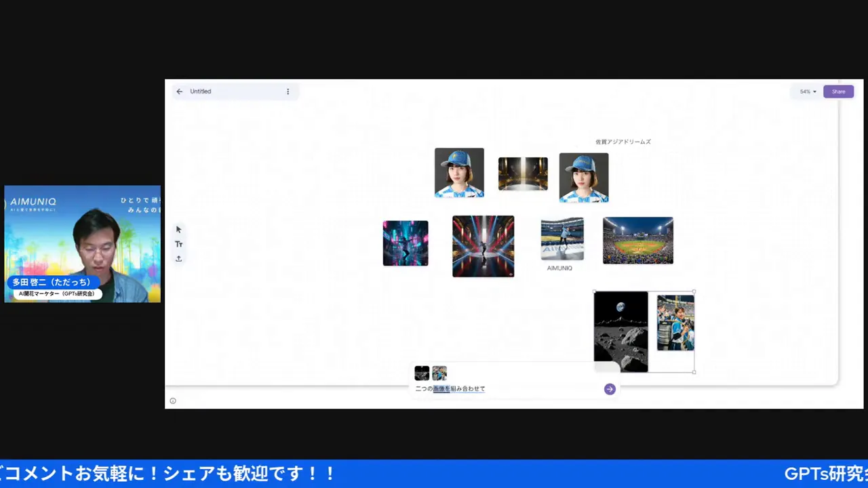Select the moon surface image on canvas
868x488 pixels.
[620, 331]
